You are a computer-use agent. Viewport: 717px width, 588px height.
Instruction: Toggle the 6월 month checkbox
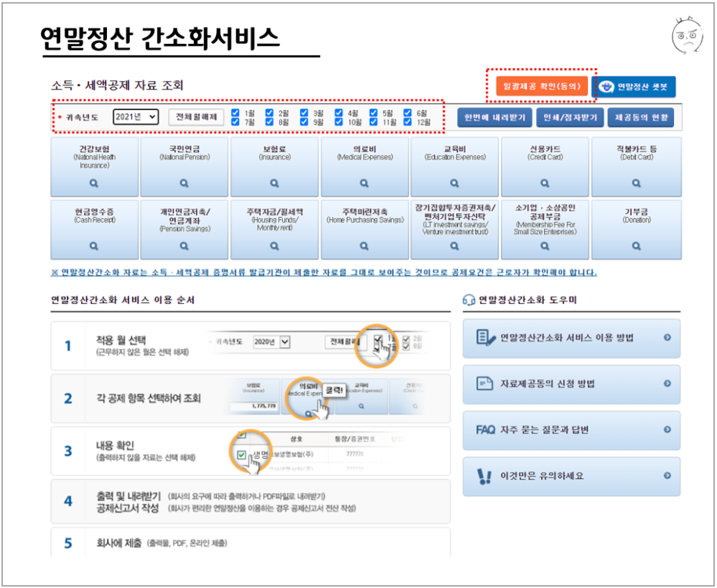(407, 113)
